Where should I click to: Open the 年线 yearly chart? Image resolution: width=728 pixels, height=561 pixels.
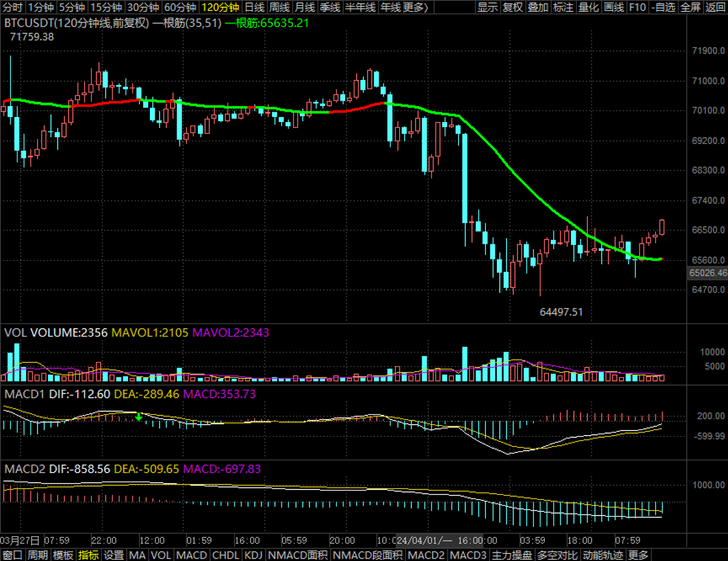click(391, 7)
